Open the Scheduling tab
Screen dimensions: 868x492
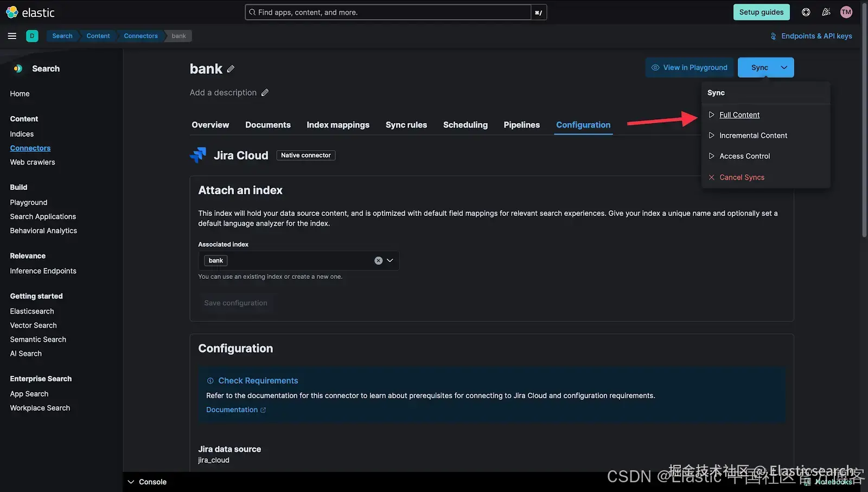pyautogui.click(x=465, y=125)
